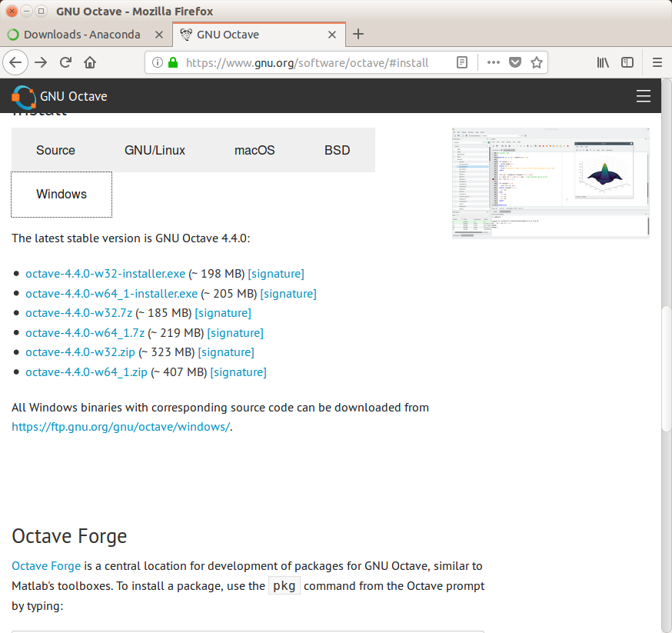Click the pkg command code text

tap(284, 585)
